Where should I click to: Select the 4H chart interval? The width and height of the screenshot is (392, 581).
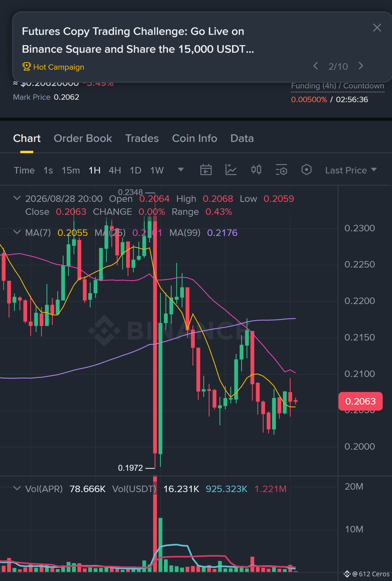point(115,170)
